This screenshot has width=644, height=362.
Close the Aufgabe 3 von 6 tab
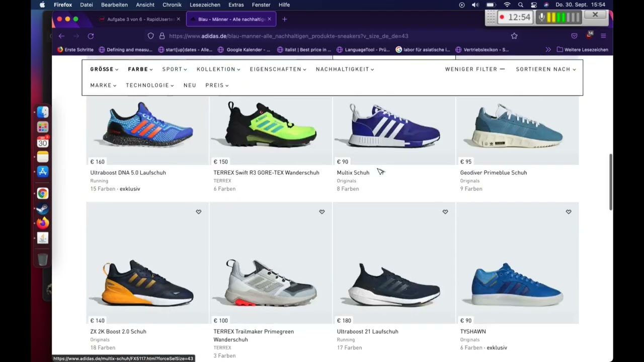[x=178, y=19]
